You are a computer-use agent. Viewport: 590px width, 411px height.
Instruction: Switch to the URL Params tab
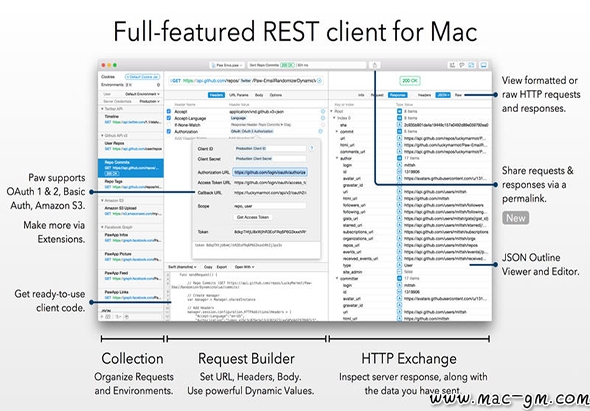[x=239, y=95]
